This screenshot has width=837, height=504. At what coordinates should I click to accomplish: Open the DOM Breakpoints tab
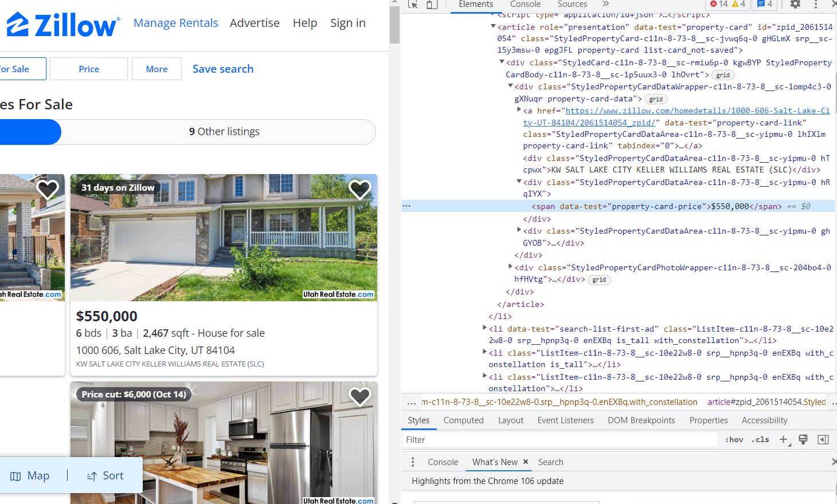[x=641, y=420]
